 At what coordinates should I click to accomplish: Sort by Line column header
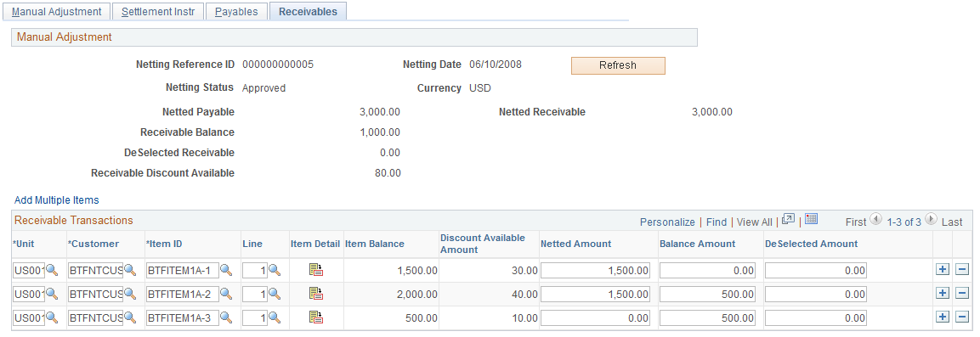tap(252, 244)
